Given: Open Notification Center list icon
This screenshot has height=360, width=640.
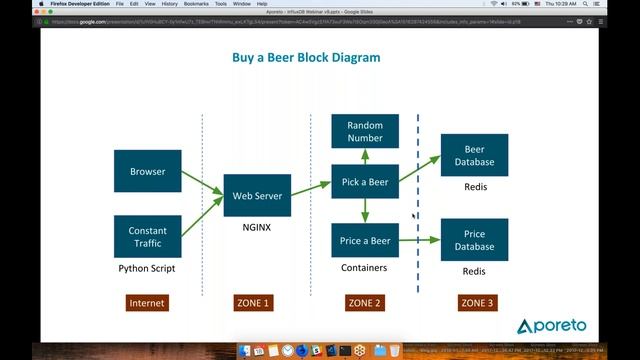Looking at the screenshot, I should point(596,4).
